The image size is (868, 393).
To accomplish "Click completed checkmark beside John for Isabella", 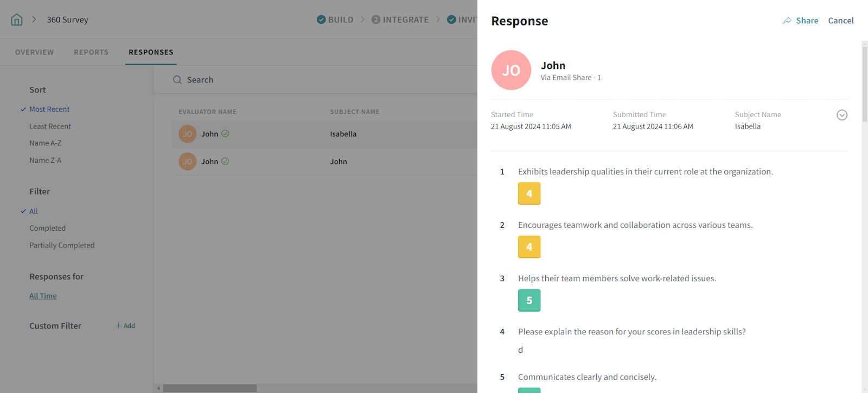I will coord(225,134).
